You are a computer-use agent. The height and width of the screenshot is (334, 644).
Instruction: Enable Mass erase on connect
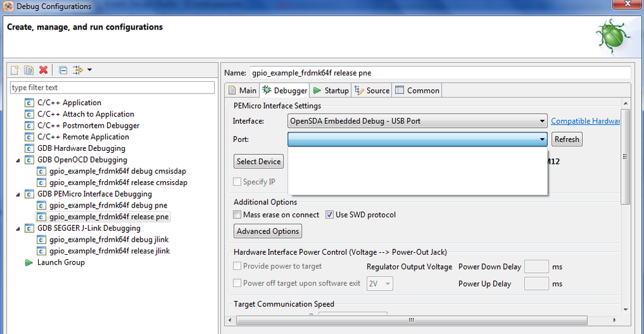[237, 215]
